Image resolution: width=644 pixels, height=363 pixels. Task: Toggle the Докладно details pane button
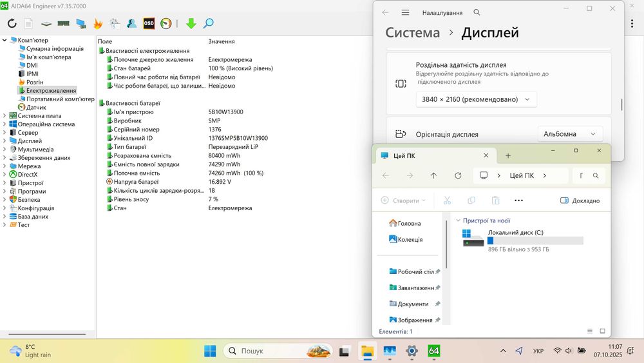click(580, 201)
